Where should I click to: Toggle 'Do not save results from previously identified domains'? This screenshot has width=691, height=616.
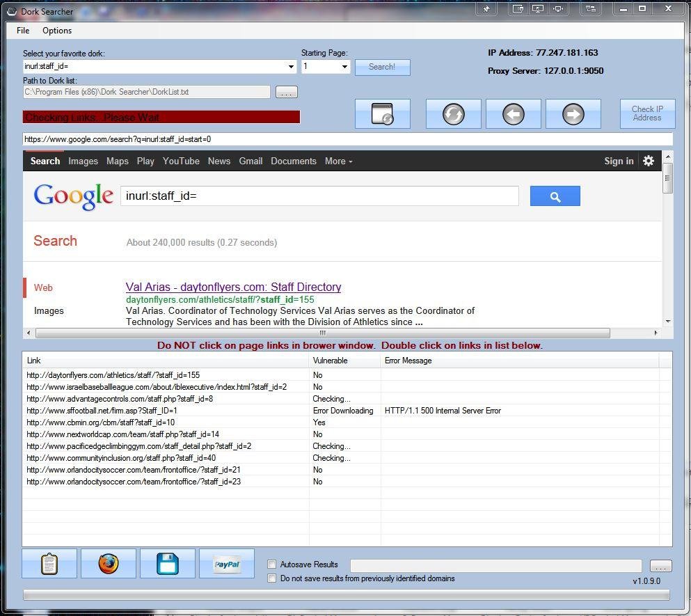(x=272, y=578)
